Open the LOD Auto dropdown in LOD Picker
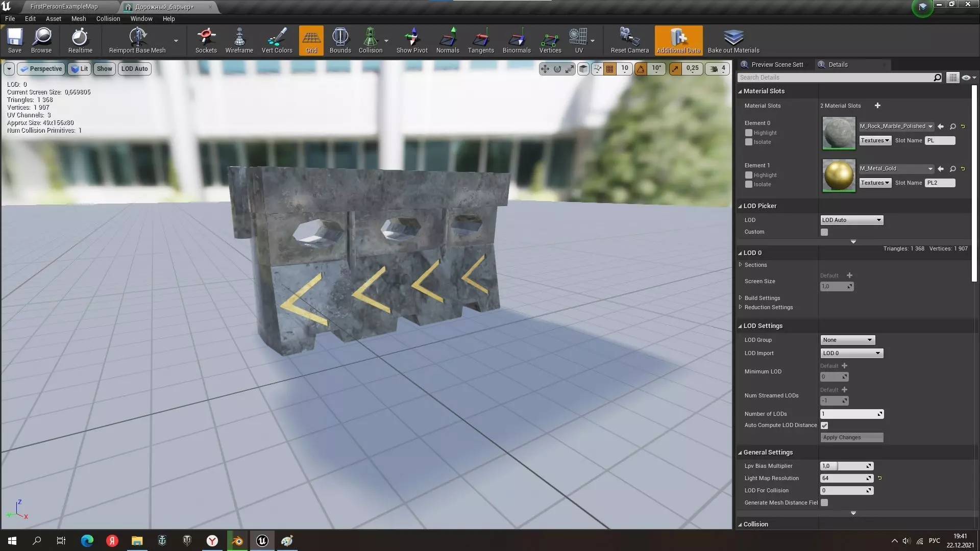The image size is (980, 551). (x=851, y=220)
